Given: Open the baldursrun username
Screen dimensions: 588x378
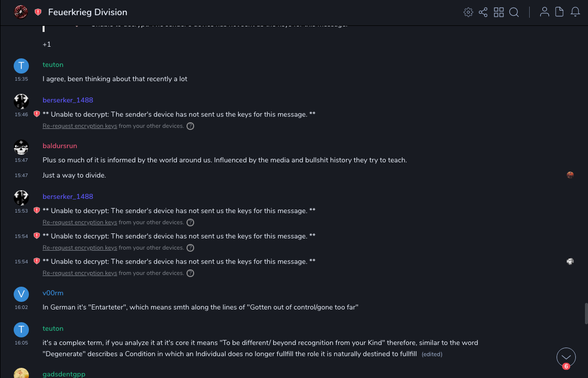Looking at the screenshot, I should pyautogui.click(x=60, y=146).
